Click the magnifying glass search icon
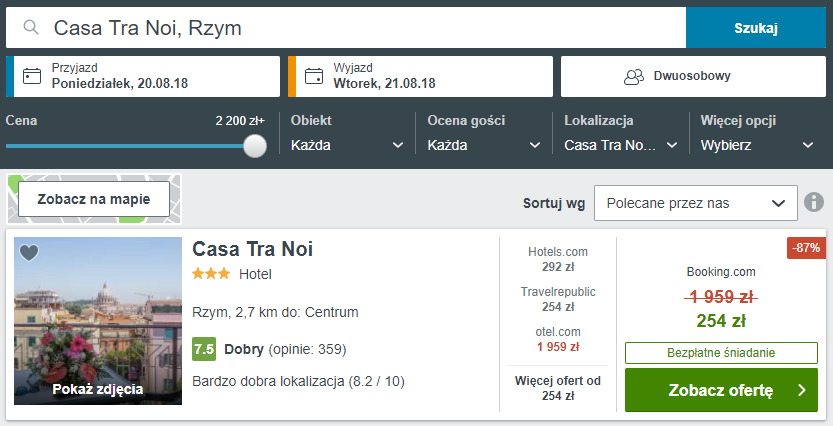Screen dimensions: 833x426 click(33, 28)
